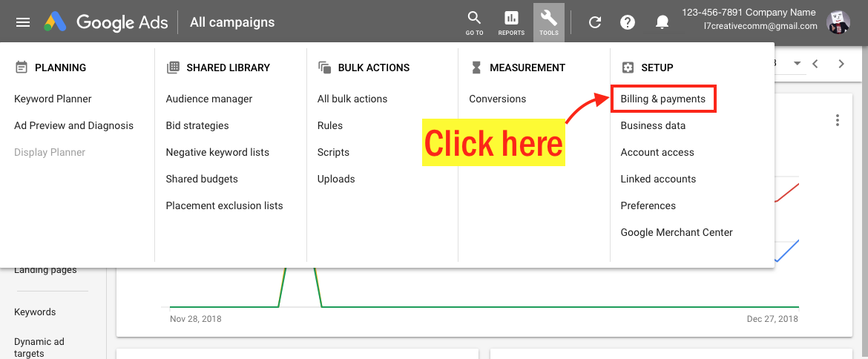
Task: Open Google Merchant Center
Action: coord(677,232)
